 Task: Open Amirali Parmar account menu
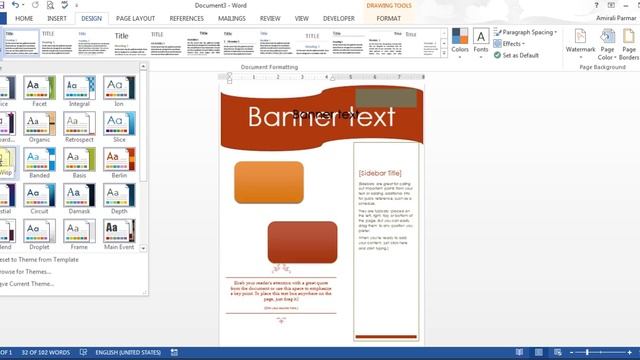(616, 18)
